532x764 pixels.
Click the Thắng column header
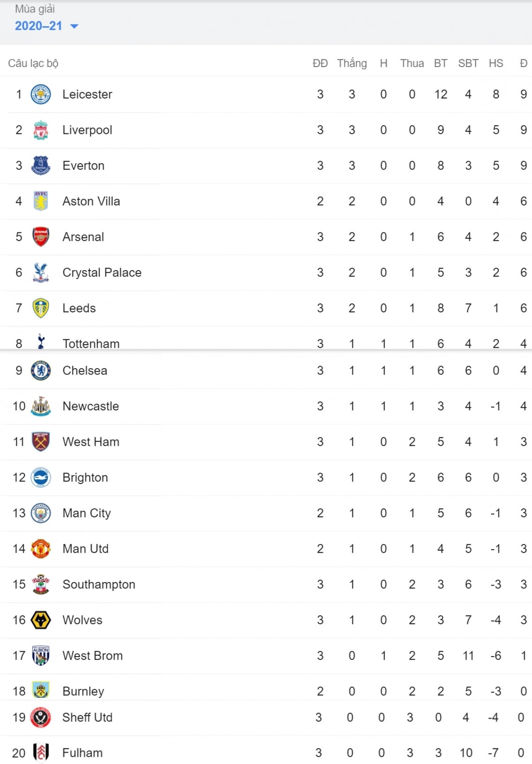(352, 63)
